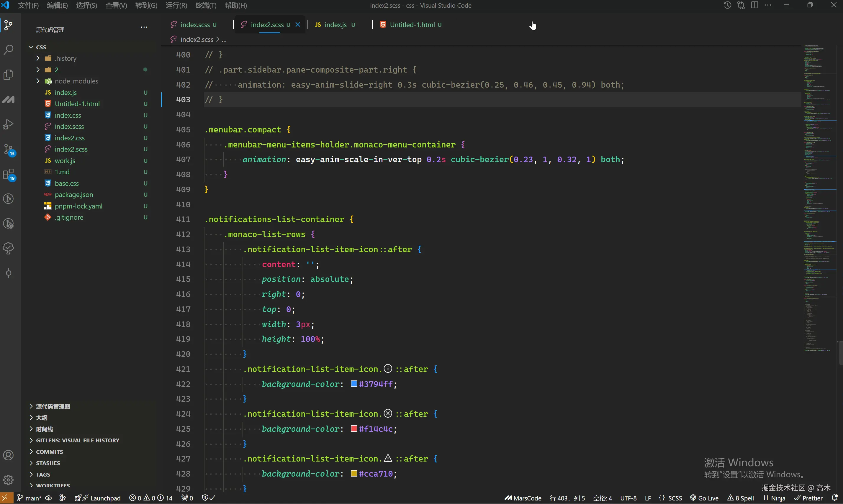Click the split editor right icon
This screenshot has width=843, height=504.
(x=755, y=5)
